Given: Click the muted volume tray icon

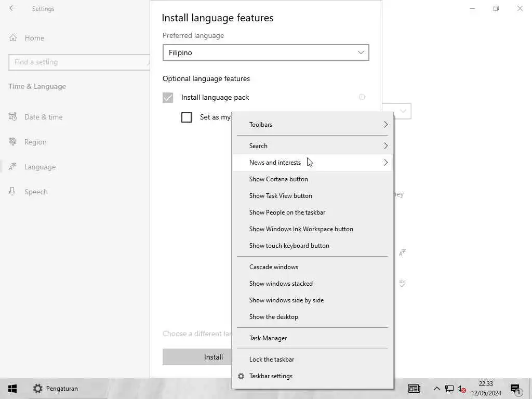Looking at the screenshot, I should (461, 389).
